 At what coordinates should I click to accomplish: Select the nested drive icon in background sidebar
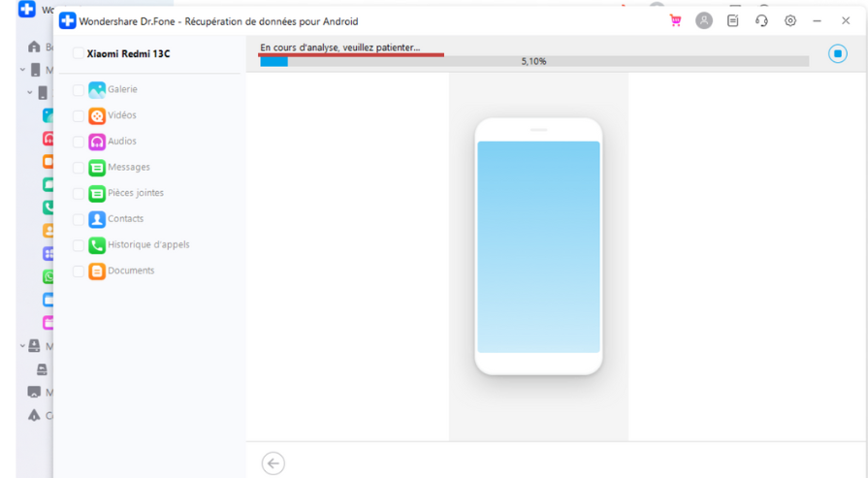(x=42, y=369)
